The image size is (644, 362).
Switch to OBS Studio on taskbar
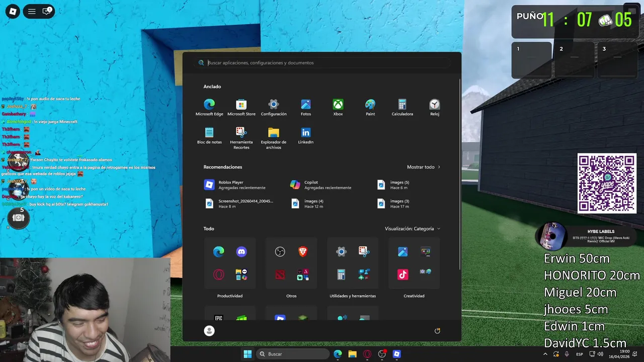(x=382, y=354)
